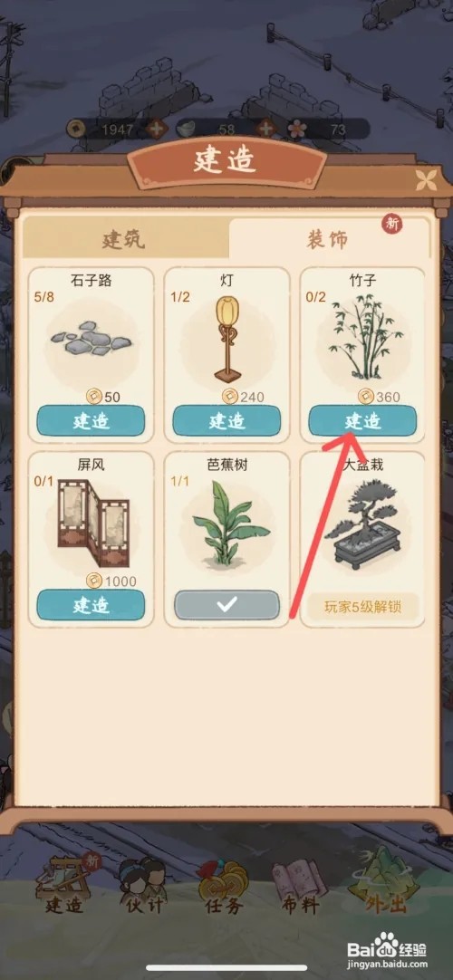This screenshot has width=453, height=980.
Task: Build the 竹子 bamboo for 360 coins
Action: pyautogui.click(x=362, y=420)
